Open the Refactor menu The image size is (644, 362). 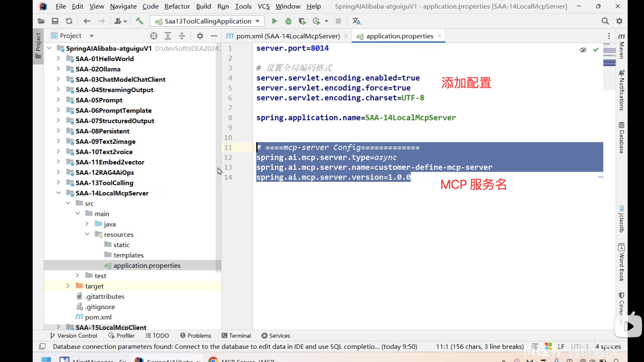[x=177, y=6]
